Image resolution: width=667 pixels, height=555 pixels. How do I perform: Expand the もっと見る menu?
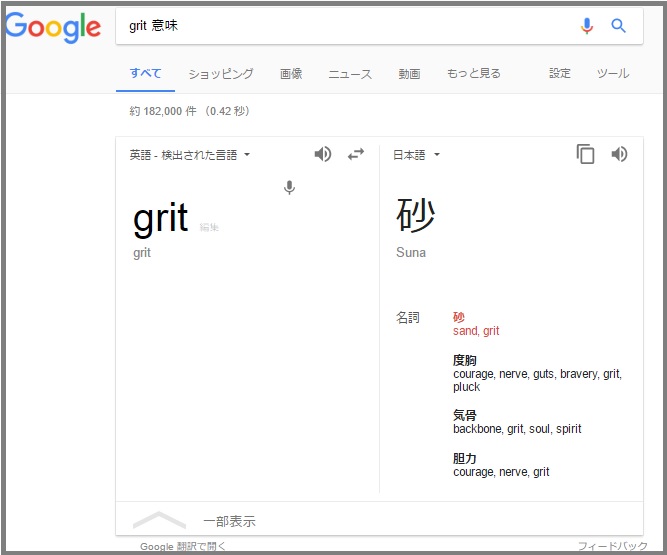pyautogui.click(x=473, y=74)
